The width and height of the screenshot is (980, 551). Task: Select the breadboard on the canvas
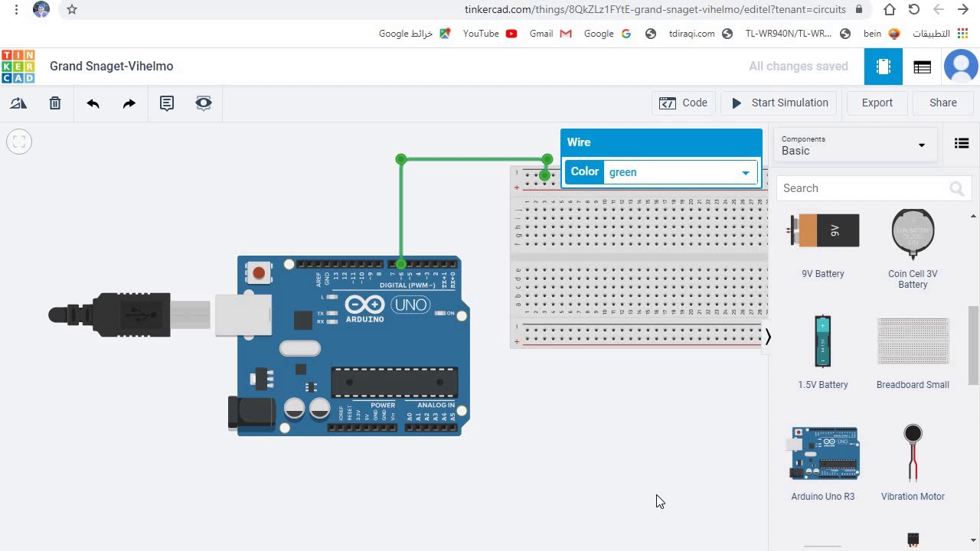pyautogui.click(x=639, y=257)
